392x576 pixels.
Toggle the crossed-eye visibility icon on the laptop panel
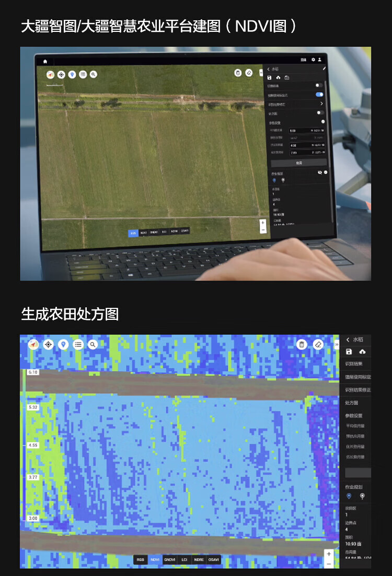(319, 172)
